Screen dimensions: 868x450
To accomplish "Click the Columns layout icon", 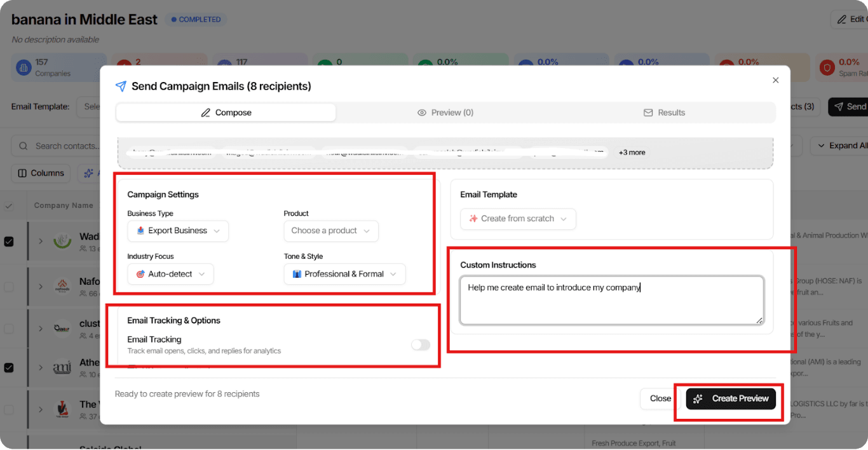I will (22, 174).
